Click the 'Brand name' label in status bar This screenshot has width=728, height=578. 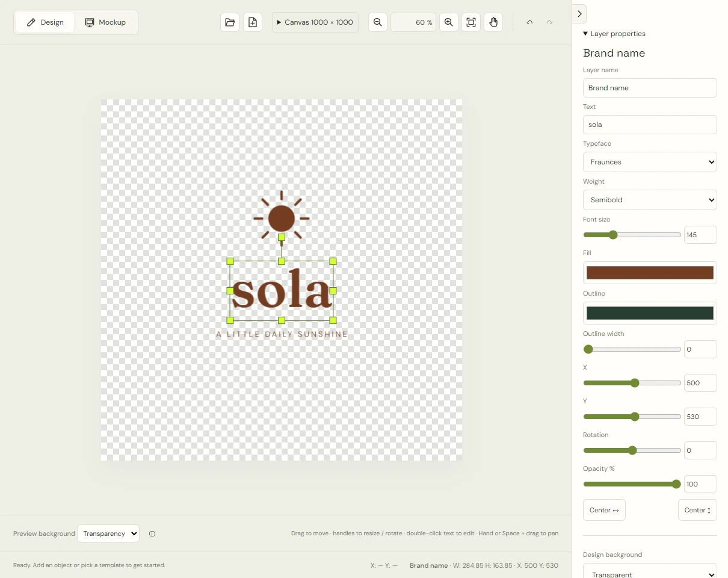[x=428, y=565]
